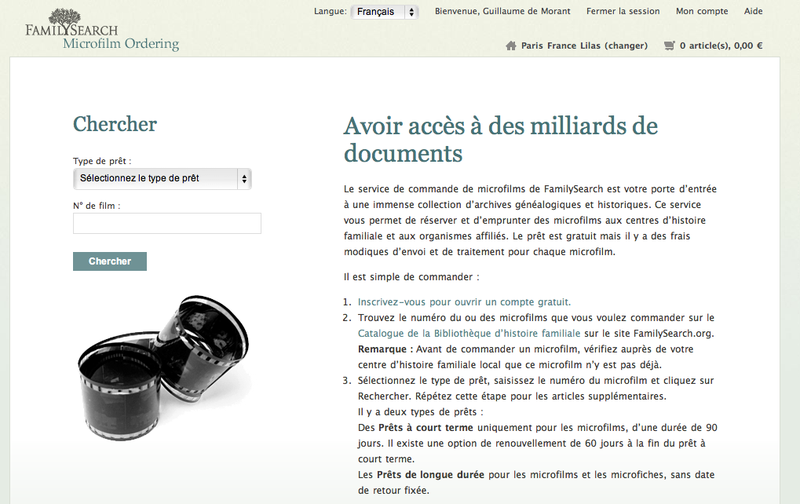Click the heading Avoir accès à des milliards de documents

(501, 139)
